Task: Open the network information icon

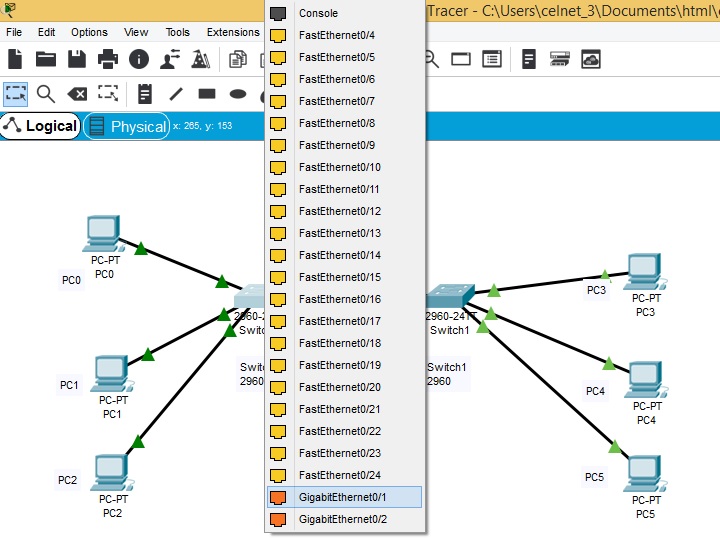Action: (139, 60)
